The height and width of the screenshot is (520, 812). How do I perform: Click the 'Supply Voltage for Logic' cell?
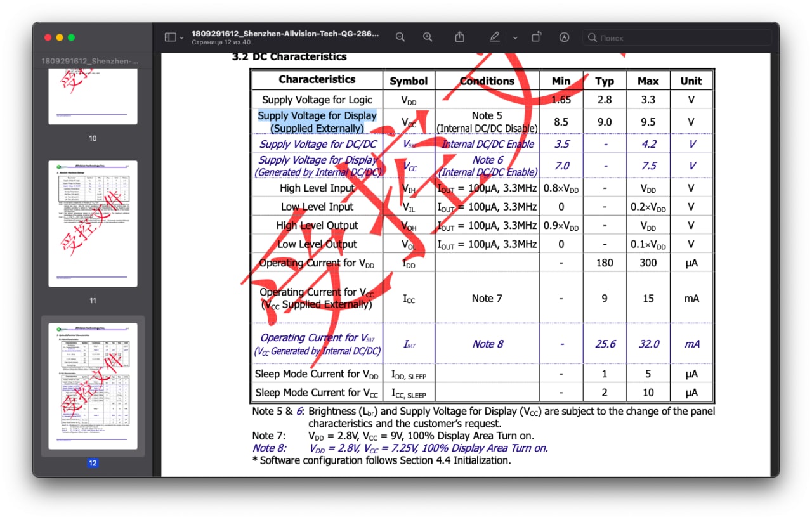(x=317, y=100)
